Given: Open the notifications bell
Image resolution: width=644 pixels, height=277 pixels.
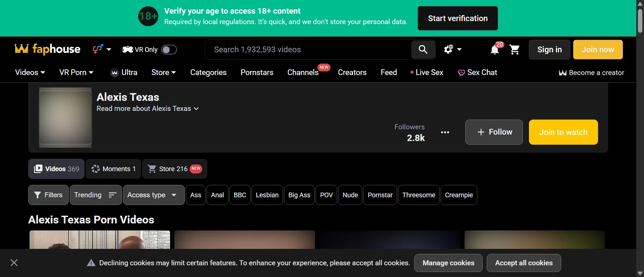Looking at the screenshot, I should pos(495,50).
